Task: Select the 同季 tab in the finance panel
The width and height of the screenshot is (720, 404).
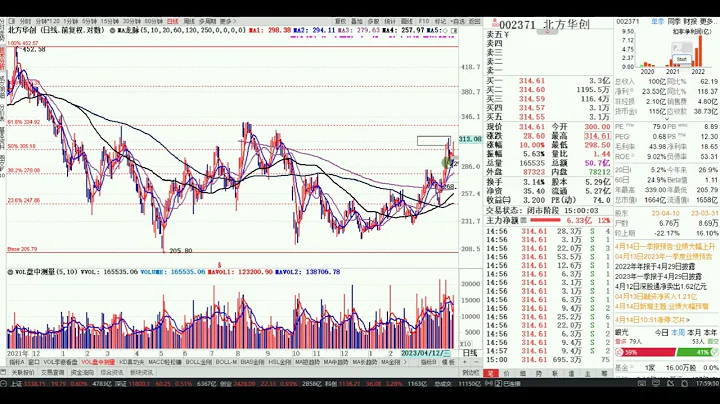Action: [x=674, y=22]
